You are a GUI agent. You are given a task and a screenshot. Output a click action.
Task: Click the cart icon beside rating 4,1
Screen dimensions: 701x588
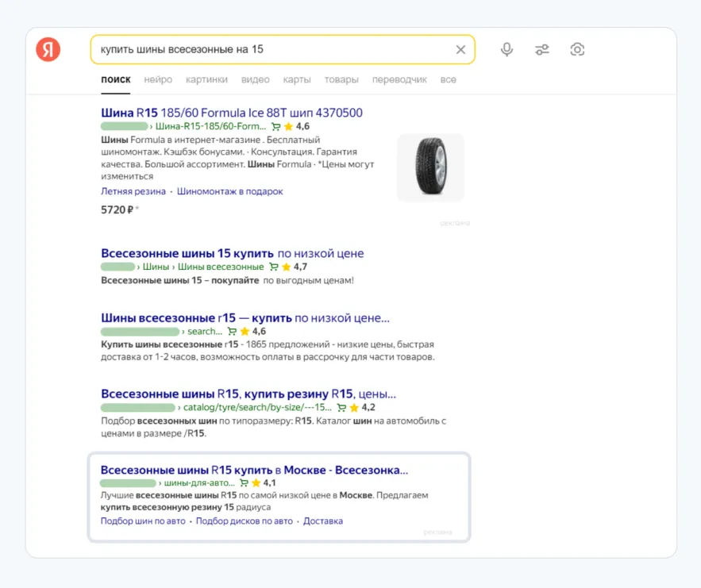pos(244,483)
